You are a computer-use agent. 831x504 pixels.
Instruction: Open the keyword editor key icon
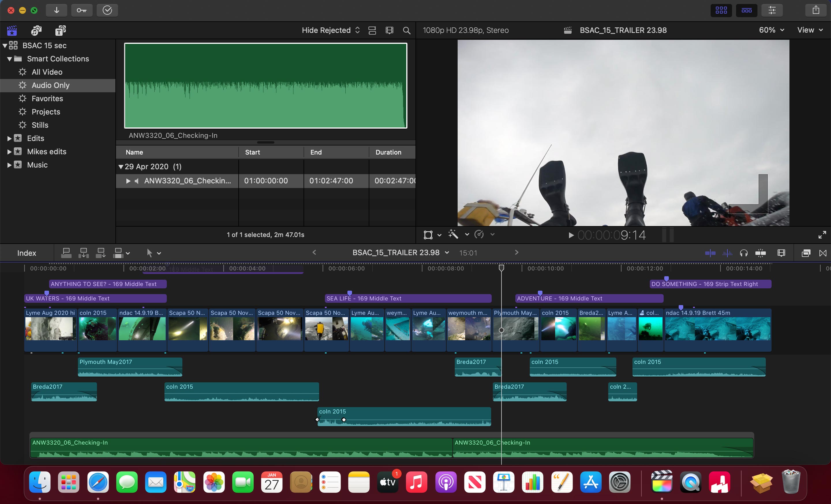pos(82,10)
